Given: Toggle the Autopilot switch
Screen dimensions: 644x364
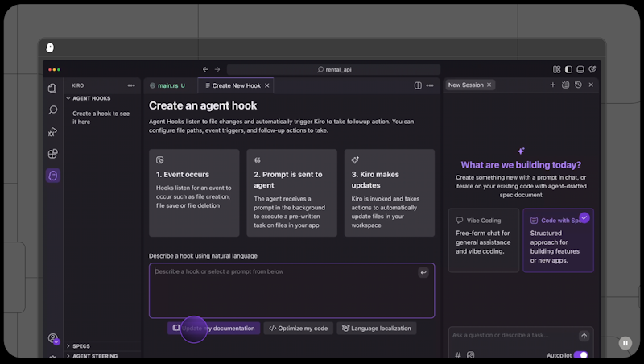Looking at the screenshot, I should pyautogui.click(x=580, y=354).
